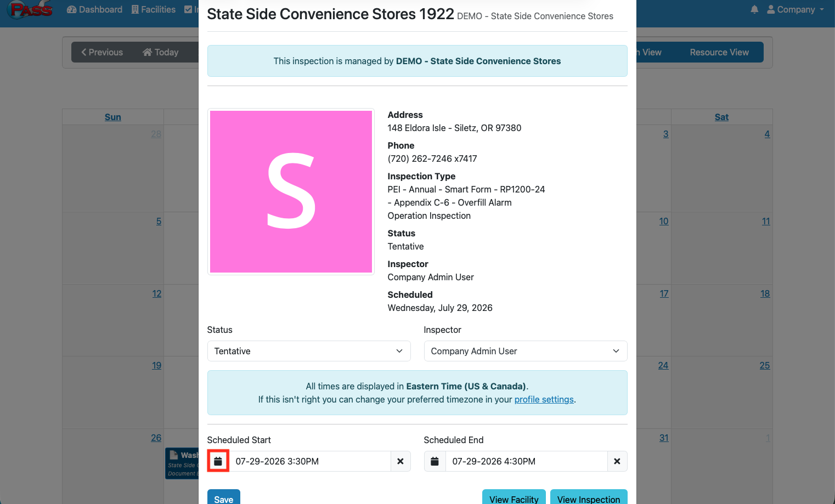The height and width of the screenshot is (504, 835).
Task: Open the Scheduled End calendar picker icon
Action: 435,461
